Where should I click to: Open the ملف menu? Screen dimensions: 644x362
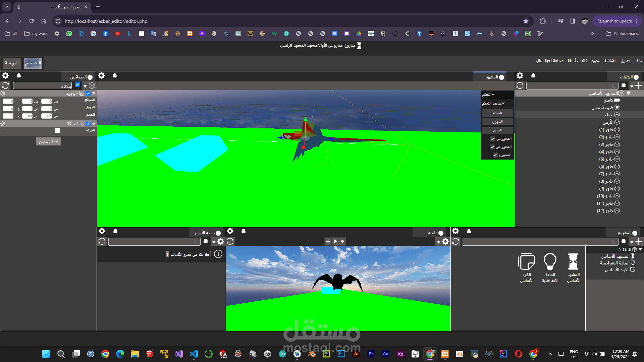(638, 61)
